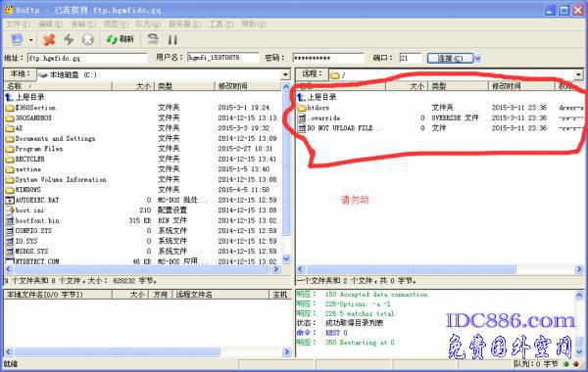Image resolution: width=588 pixels, height=372 pixels.
Task: Open the dropdown arrow beside connect button
Action: (x=477, y=58)
